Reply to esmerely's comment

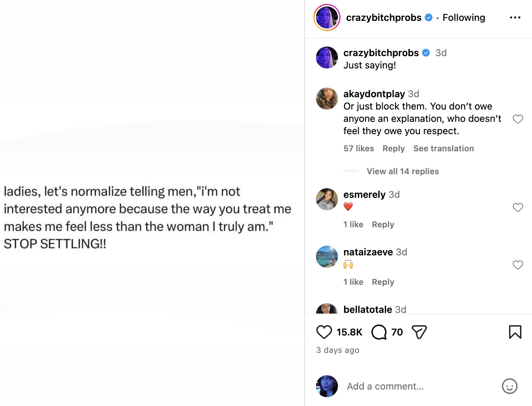click(x=383, y=225)
